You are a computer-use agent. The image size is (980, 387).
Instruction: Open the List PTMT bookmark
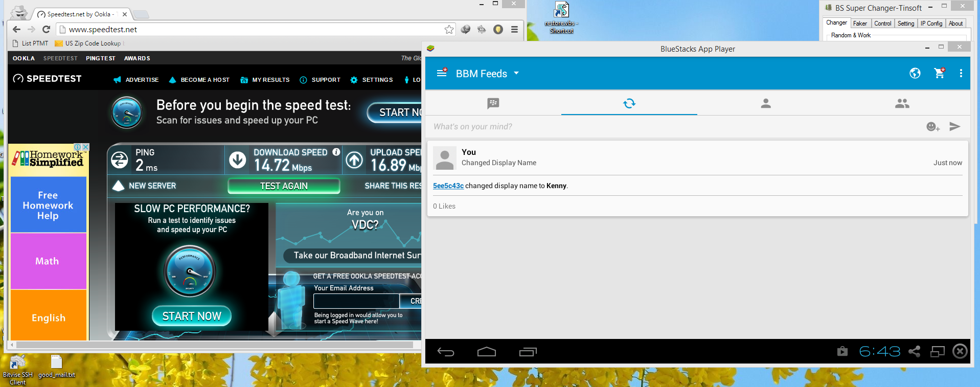[30, 43]
